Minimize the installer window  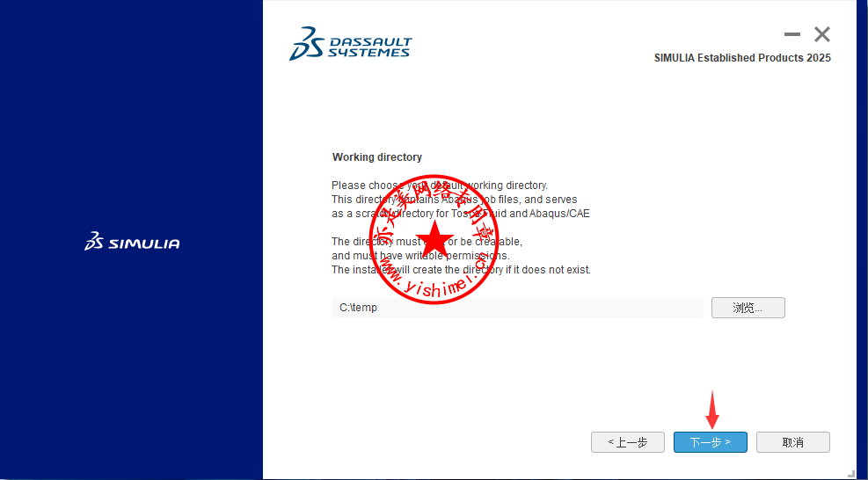pos(792,34)
